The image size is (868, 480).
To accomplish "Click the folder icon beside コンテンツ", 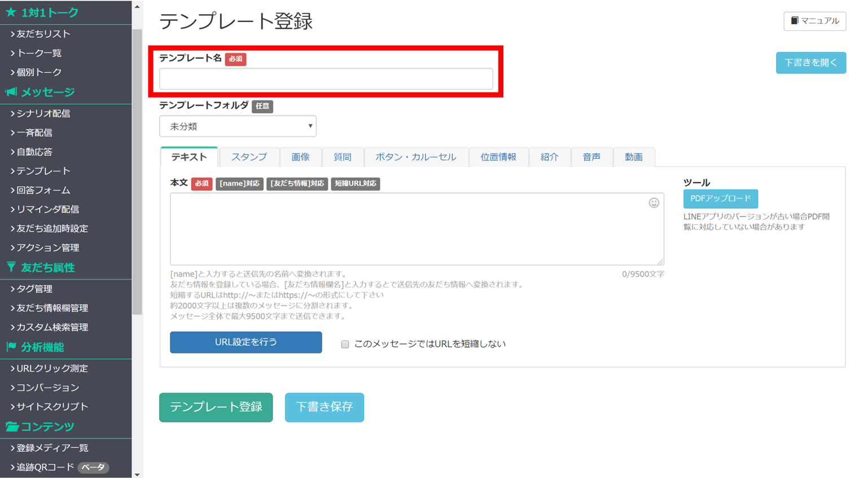I will pyautogui.click(x=12, y=427).
